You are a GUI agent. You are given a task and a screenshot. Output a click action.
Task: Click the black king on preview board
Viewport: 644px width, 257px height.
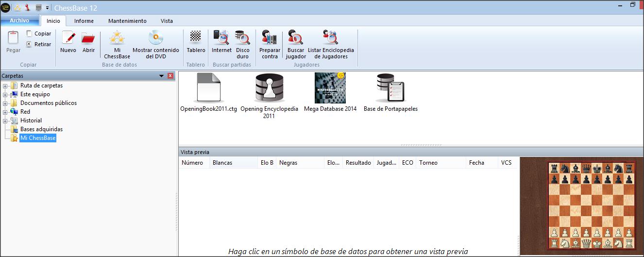click(x=597, y=169)
